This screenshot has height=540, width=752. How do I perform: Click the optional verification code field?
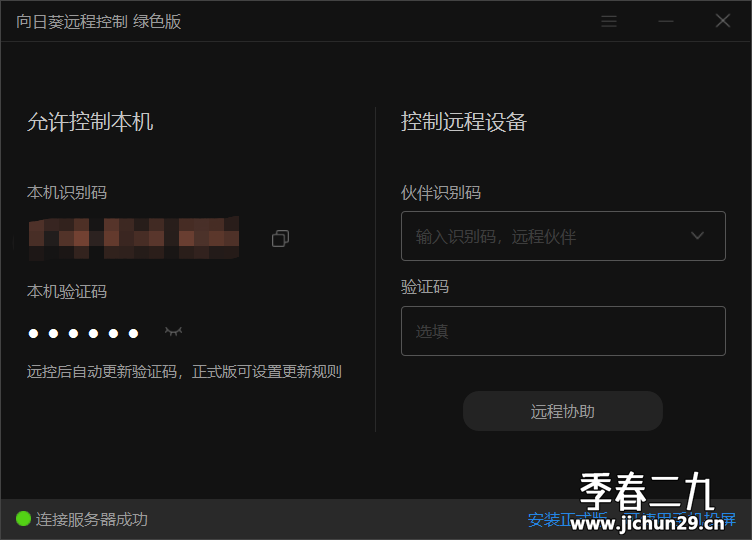(563, 331)
